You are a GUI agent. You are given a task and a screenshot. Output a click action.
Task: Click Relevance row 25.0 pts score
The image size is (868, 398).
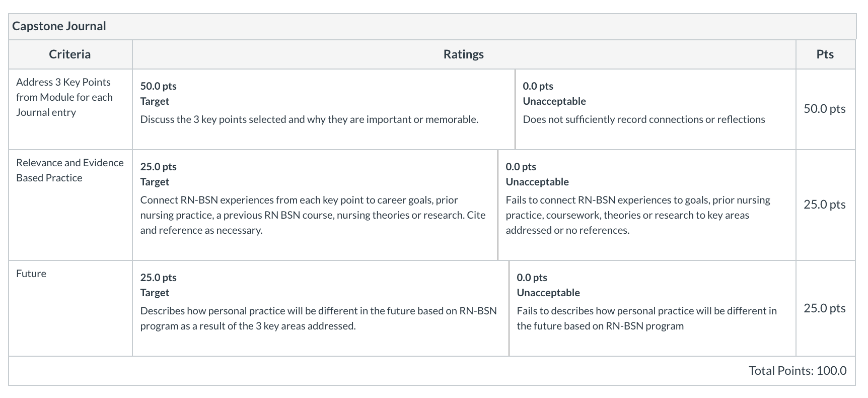coord(825,205)
